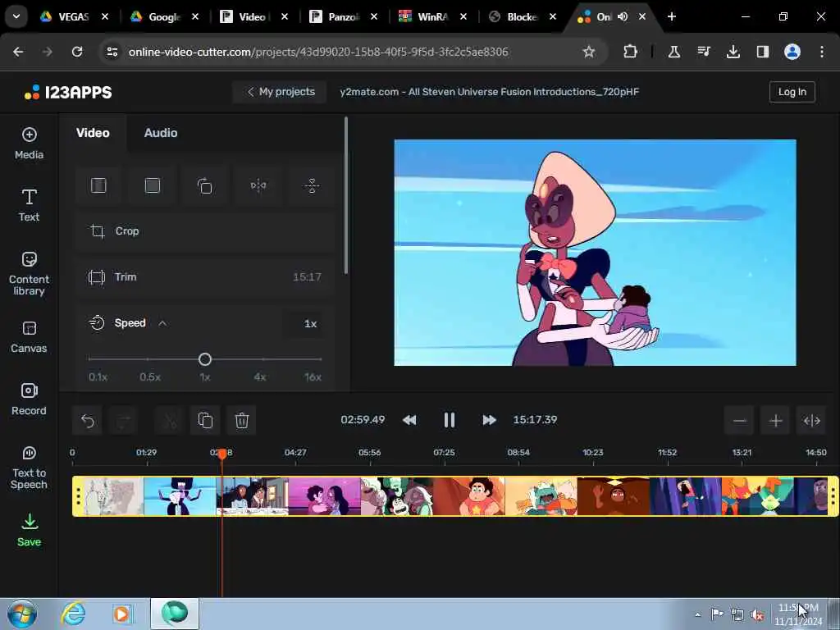Switch to the Panzoi browser tab
The width and height of the screenshot is (840, 630).
[343, 16]
